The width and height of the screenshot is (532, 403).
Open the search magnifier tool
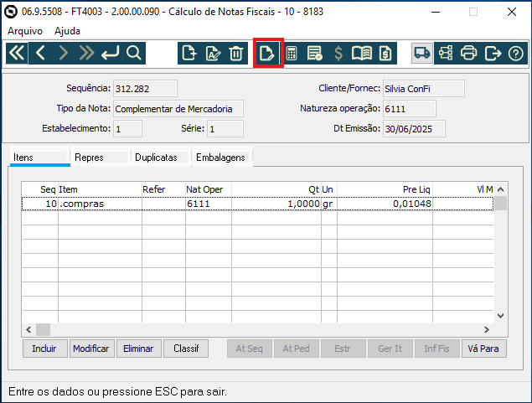[x=134, y=54]
